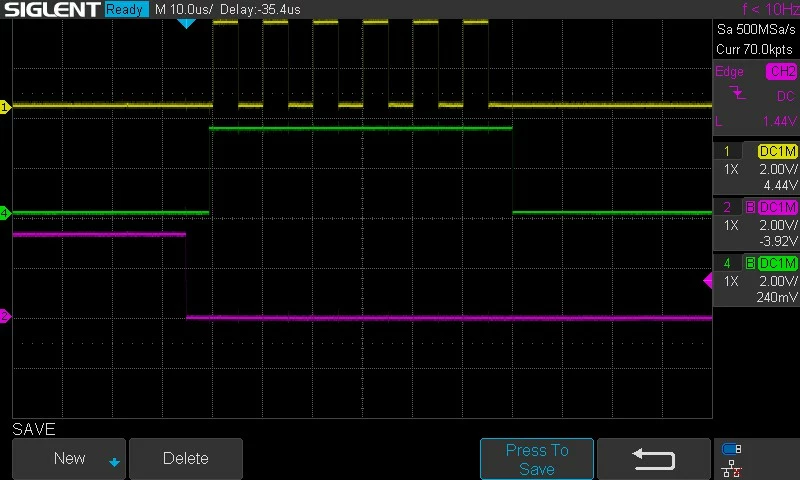
Task: Click channel 1 yellow ground marker
Action: point(5,107)
